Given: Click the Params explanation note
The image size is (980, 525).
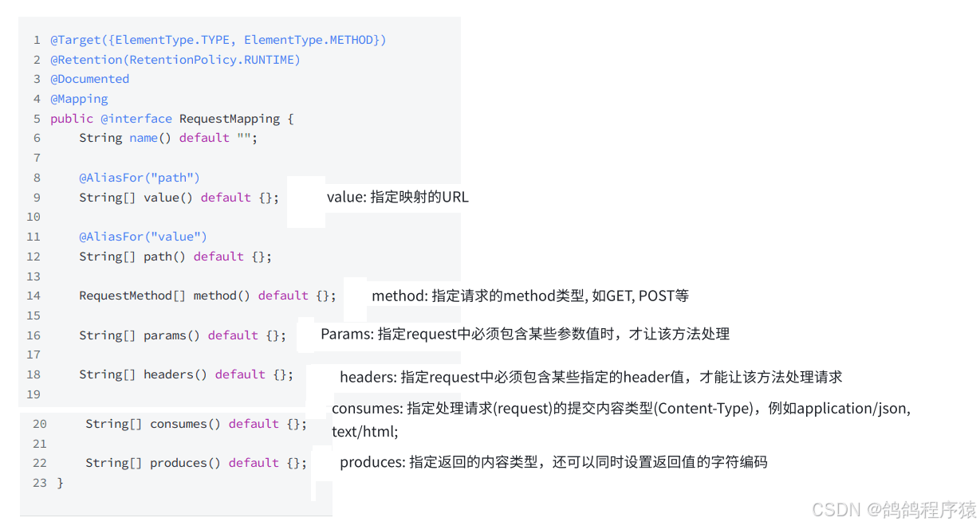Looking at the screenshot, I should 525,334.
